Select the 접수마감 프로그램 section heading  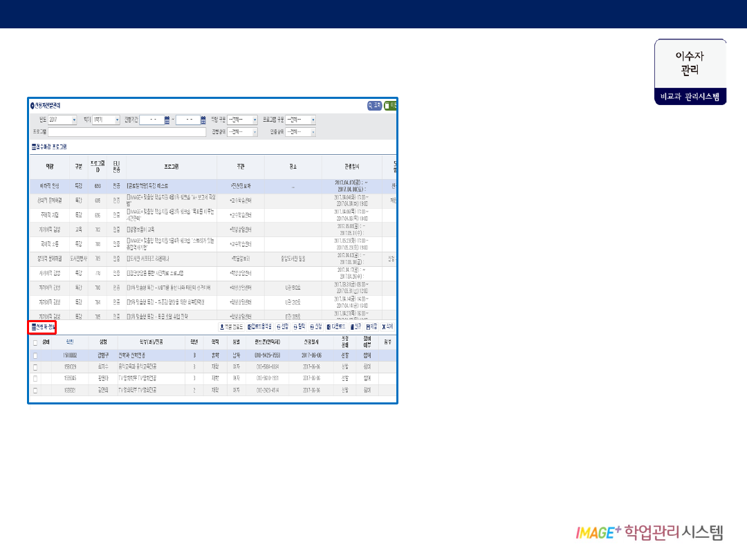tap(49, 147)
